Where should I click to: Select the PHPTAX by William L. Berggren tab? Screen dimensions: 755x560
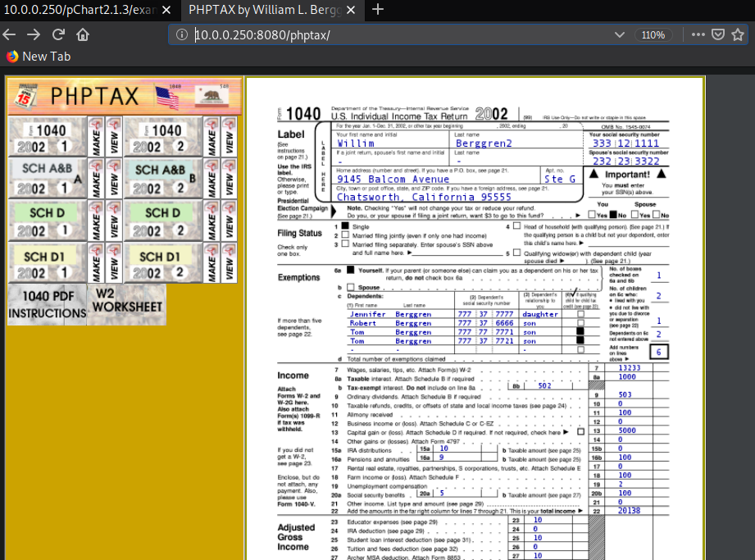263,10
